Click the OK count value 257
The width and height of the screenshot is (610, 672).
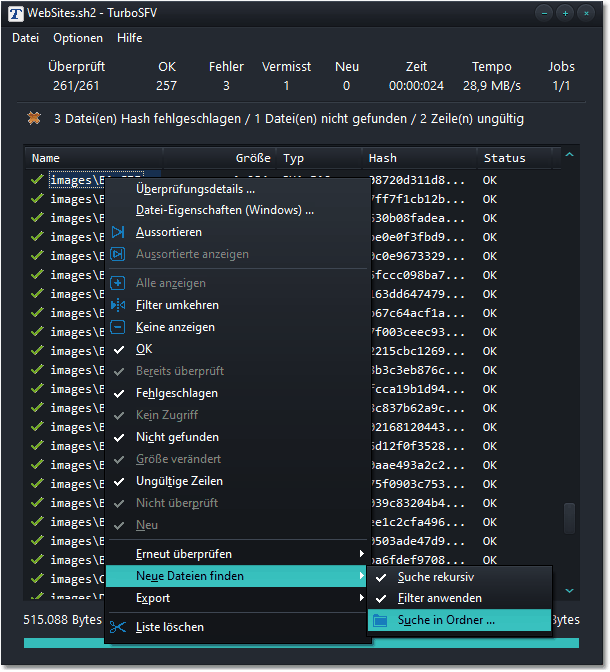click(x=166, y=86)
